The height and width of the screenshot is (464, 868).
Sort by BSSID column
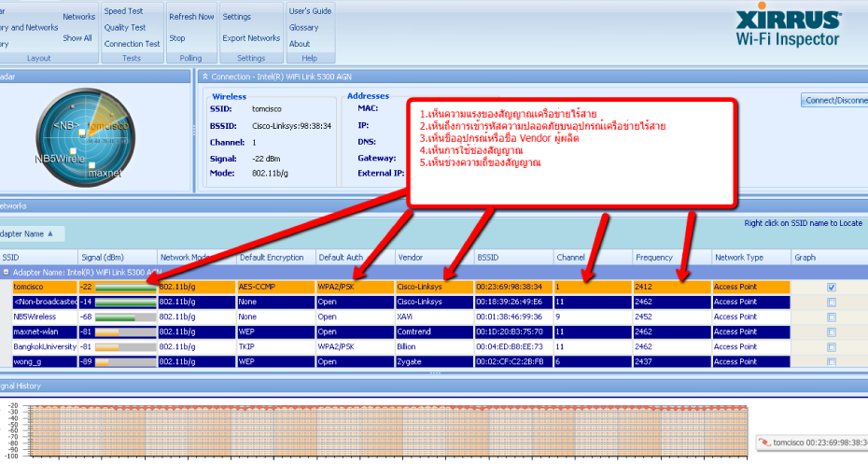513,258
